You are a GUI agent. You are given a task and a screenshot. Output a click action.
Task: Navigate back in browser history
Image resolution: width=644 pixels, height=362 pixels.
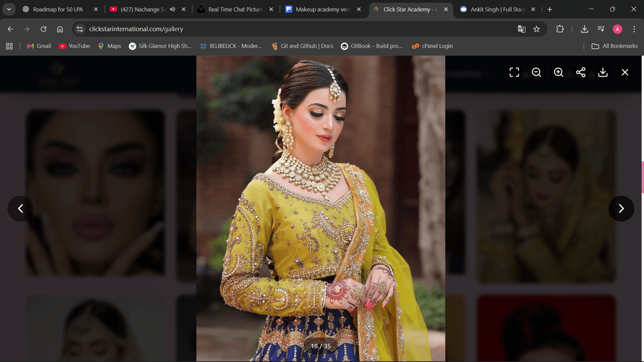tap(10, 29)
